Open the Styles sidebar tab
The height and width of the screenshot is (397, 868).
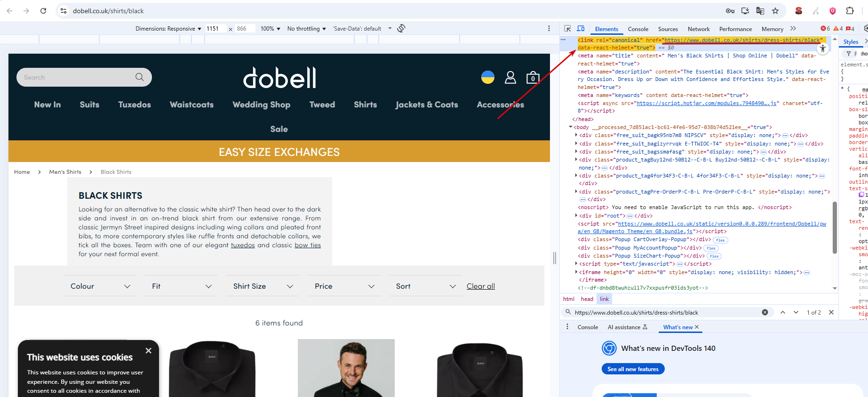pyautogui.click(x=851, y=41)
